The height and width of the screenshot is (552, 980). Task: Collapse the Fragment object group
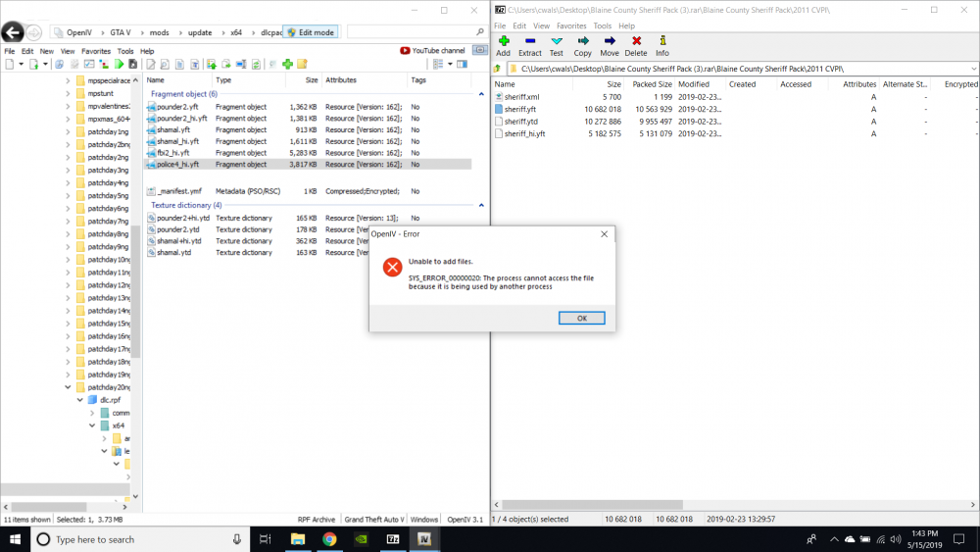(x=481, y=94)
